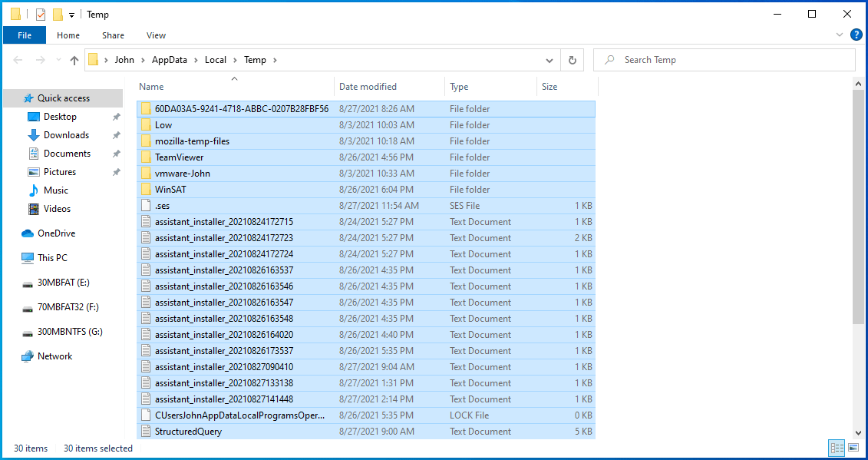Refresh the Temp folder view

point(573,60)
